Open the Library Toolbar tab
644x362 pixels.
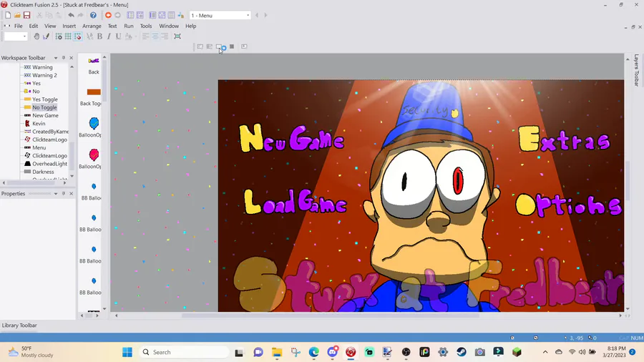point(19,325)
